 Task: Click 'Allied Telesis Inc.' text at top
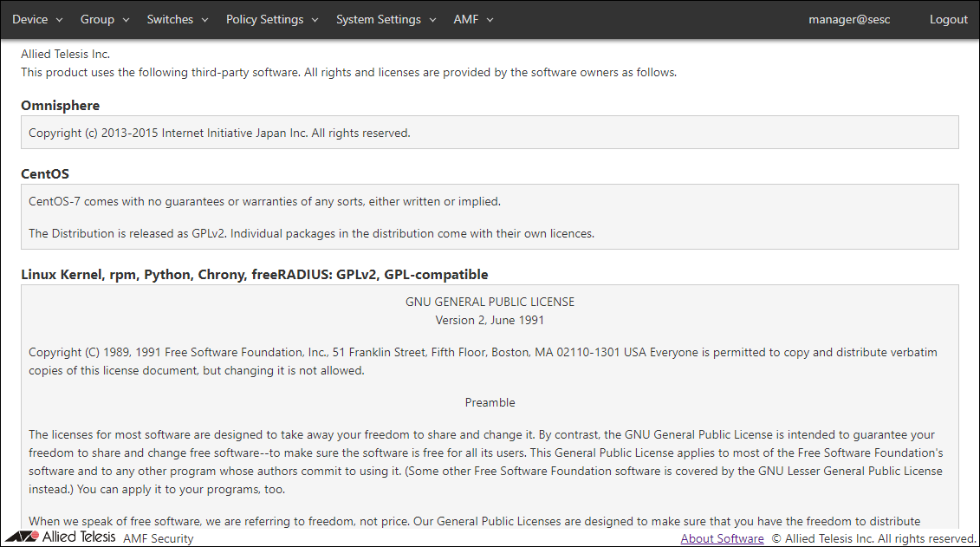(66, 54)
